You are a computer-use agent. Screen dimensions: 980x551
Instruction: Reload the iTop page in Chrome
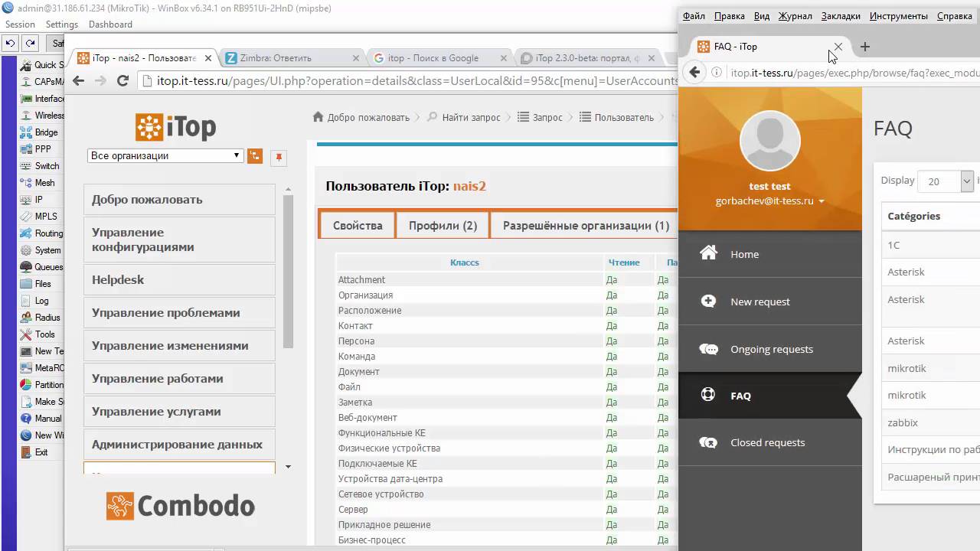point(122,80)
